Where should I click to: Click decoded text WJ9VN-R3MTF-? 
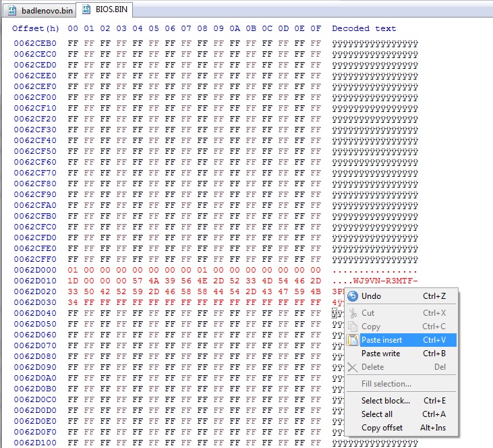coord(386,281)
